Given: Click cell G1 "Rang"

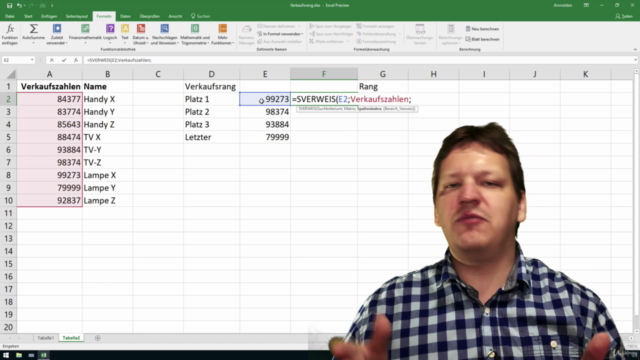Looking at the screenshot, I should 382,87.
